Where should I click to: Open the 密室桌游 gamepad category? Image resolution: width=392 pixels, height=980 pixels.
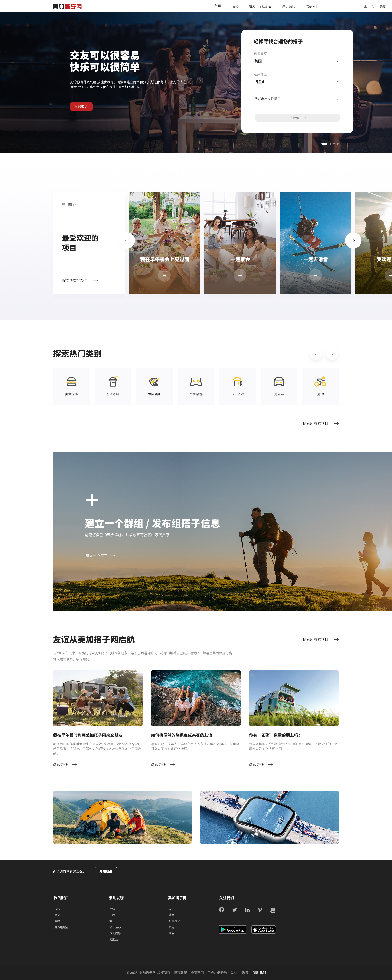[196, 382]
